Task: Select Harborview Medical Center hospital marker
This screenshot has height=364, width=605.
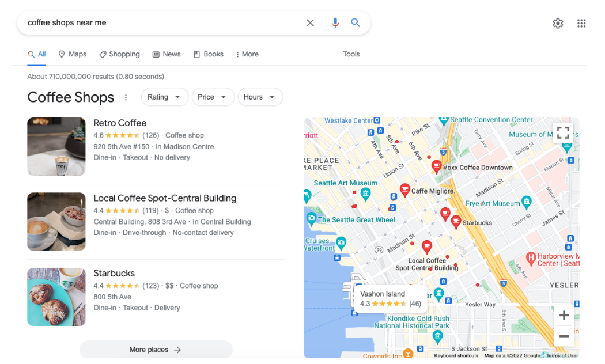Action: [531, 257]
